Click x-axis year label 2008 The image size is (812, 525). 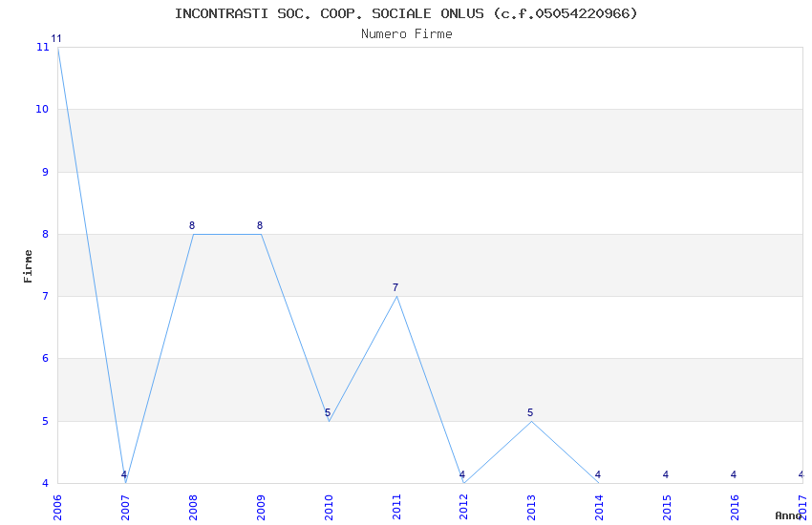tap(193, 507)
